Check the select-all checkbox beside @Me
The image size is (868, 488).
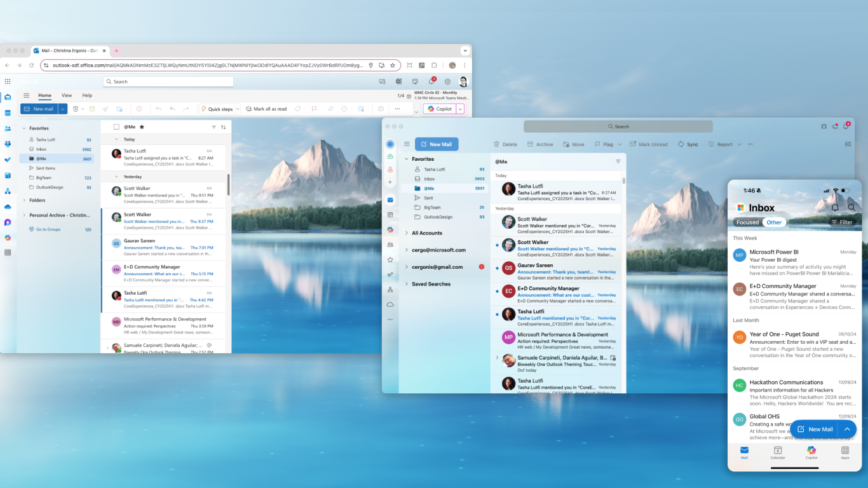(116, 126)
